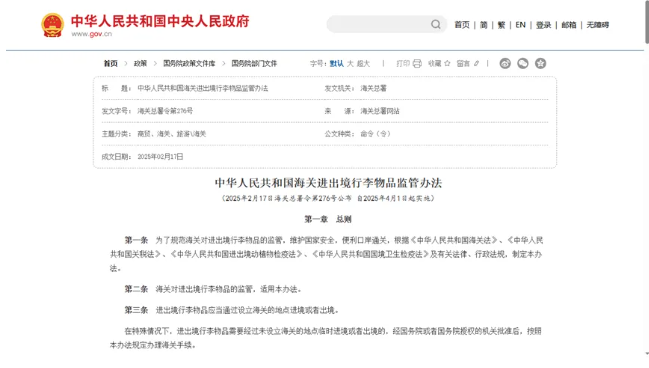Click the printer icon
649x368 pixels.
tap(417, 63)
